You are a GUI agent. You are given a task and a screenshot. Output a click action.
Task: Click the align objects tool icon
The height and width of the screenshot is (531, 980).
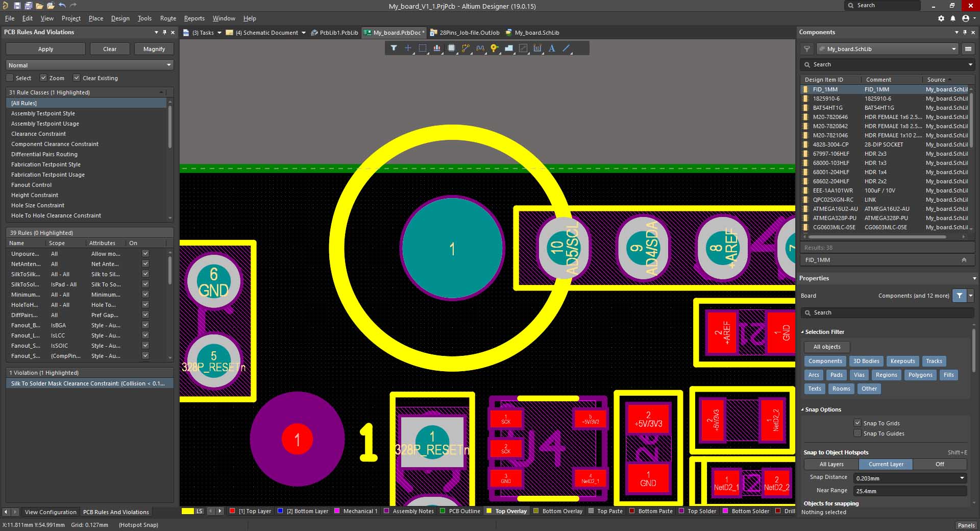tap(437, 48)
